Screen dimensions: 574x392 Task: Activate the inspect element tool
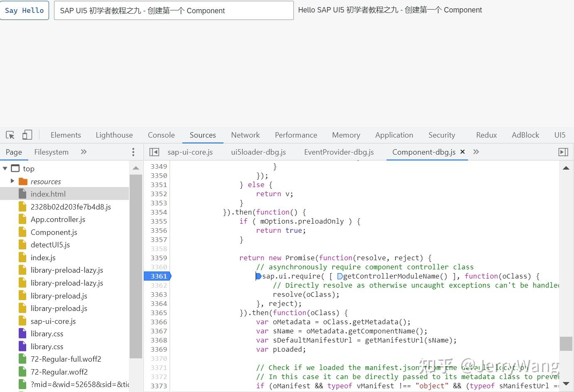[10, 135]
